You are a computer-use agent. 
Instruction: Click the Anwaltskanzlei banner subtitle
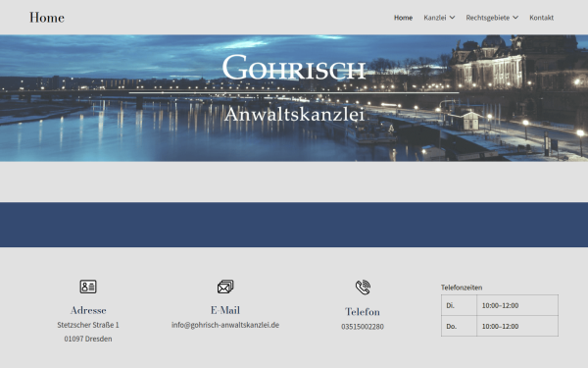pyautogui.click(x=294, y=114)
